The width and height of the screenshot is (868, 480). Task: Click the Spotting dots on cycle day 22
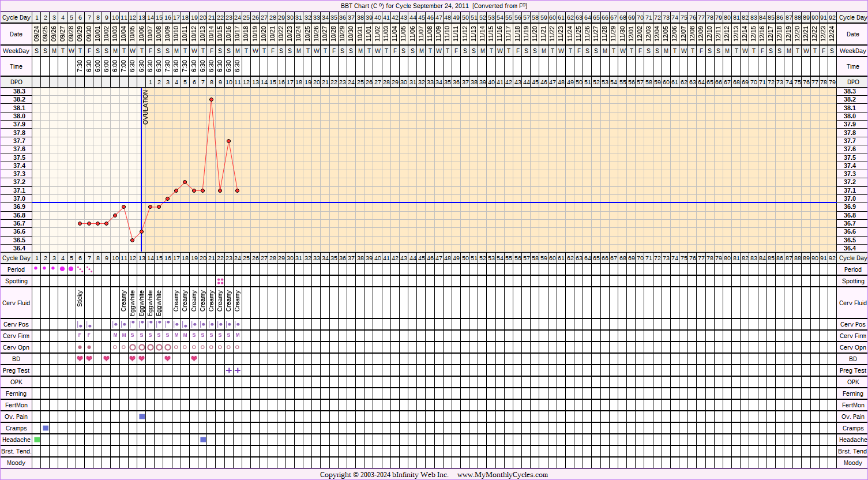220,281
